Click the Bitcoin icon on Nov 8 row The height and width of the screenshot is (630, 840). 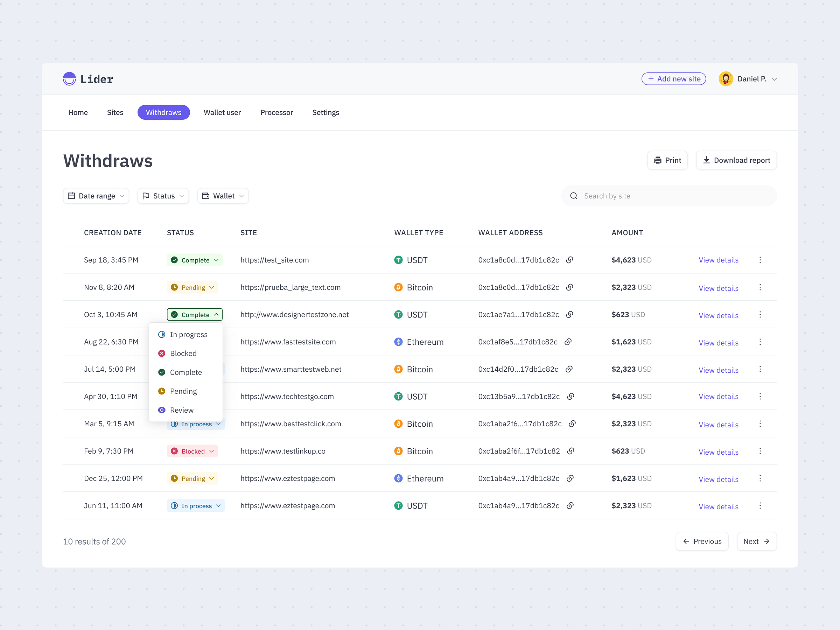pyautogui.click(x=398, y=287)
